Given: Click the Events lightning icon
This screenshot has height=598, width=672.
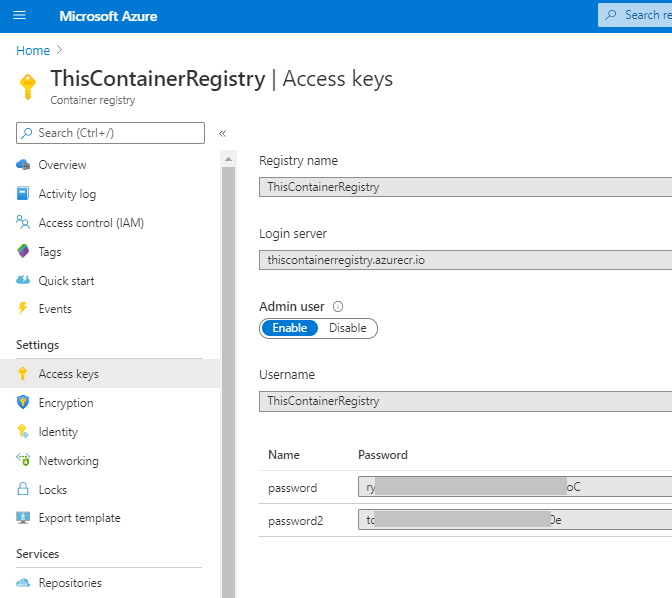Looking at the screenshot, I should (x=23, y=308).
